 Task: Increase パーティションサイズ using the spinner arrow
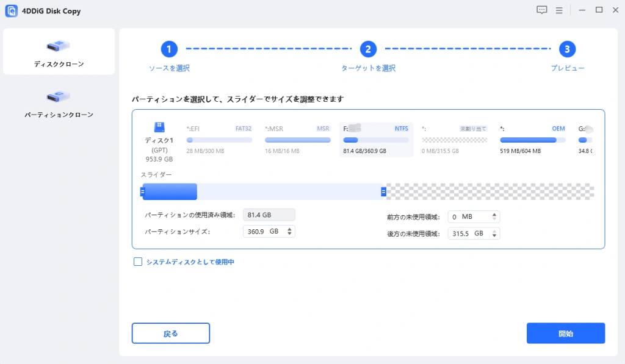(x=289, y=229)
